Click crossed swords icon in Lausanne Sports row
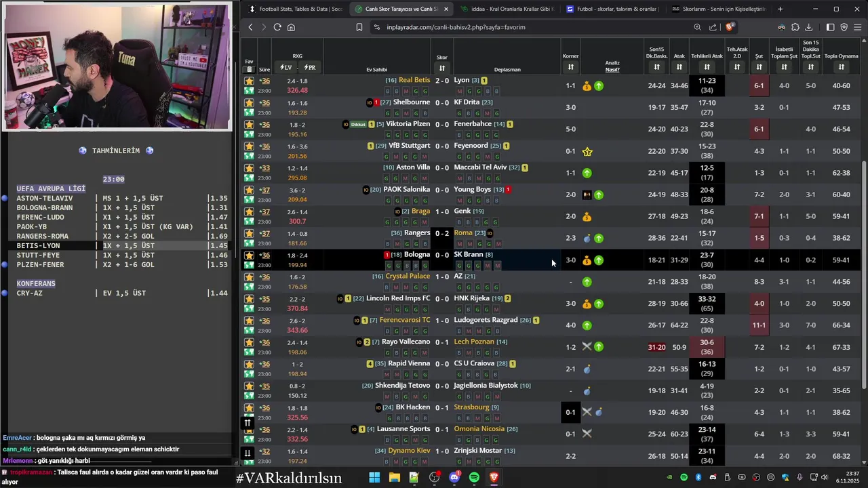 [x=587, y=434]
